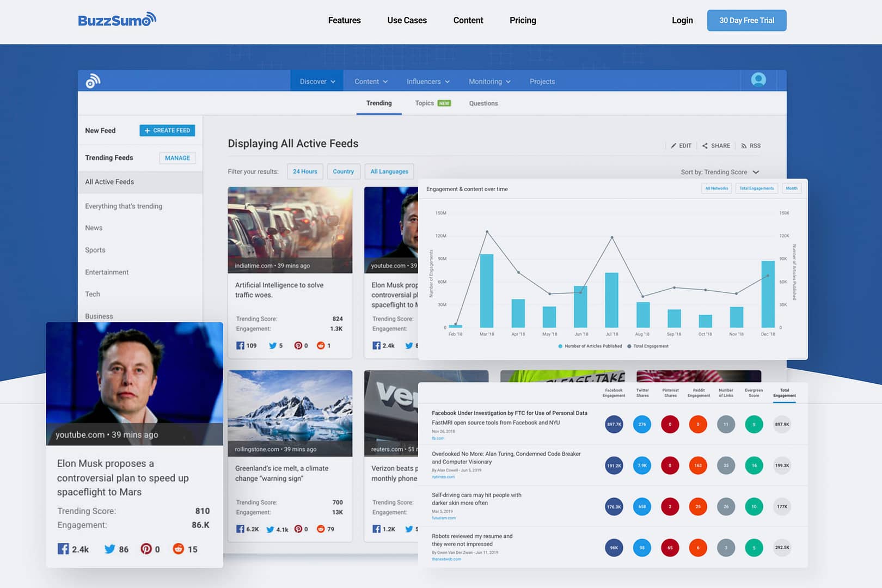Click Facebook icon on Greenland ice melt card

(x=240, y=529)
